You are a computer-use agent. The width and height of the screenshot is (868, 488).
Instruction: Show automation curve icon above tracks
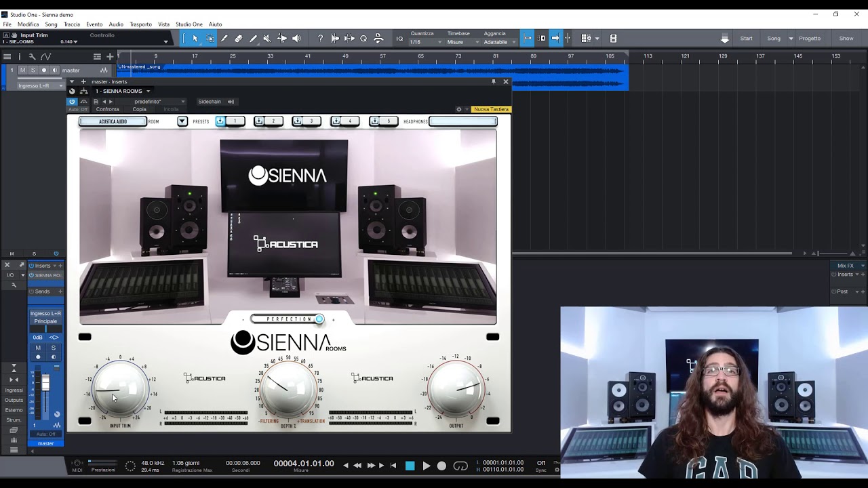(x=45, y=56)
